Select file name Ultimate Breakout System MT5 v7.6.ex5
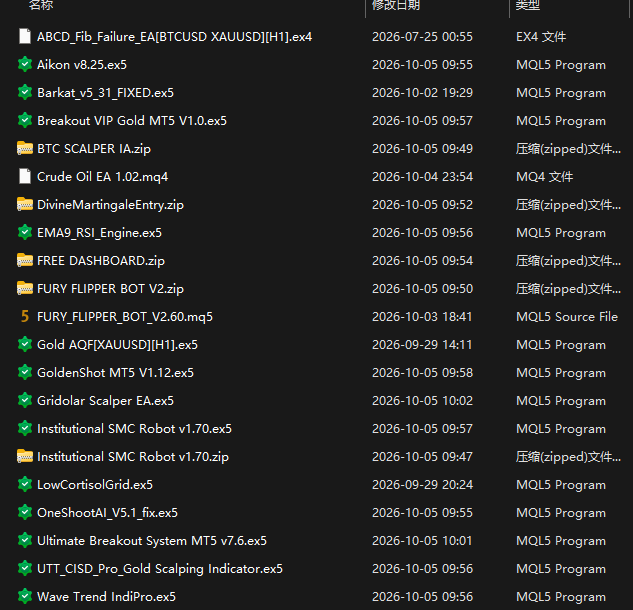633x610 pixels. tap(152, 541)
